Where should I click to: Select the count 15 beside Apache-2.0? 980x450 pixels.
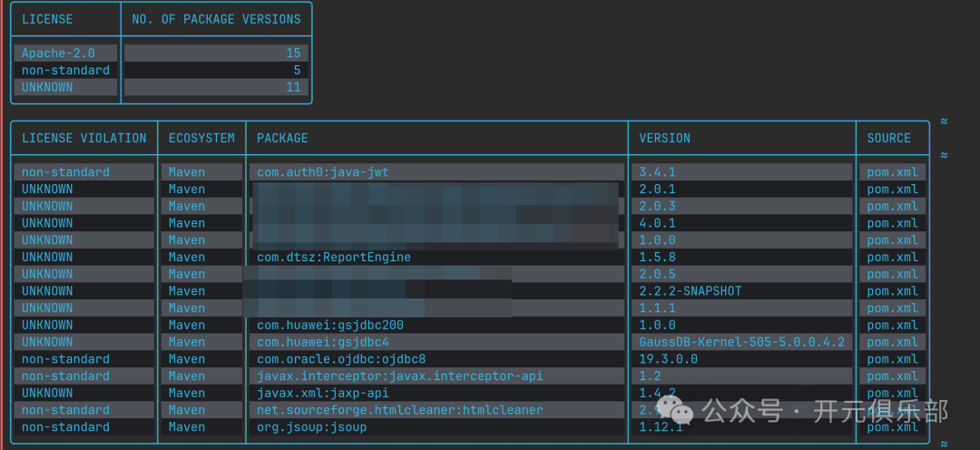pyautogui.click(x=293, y=54)
